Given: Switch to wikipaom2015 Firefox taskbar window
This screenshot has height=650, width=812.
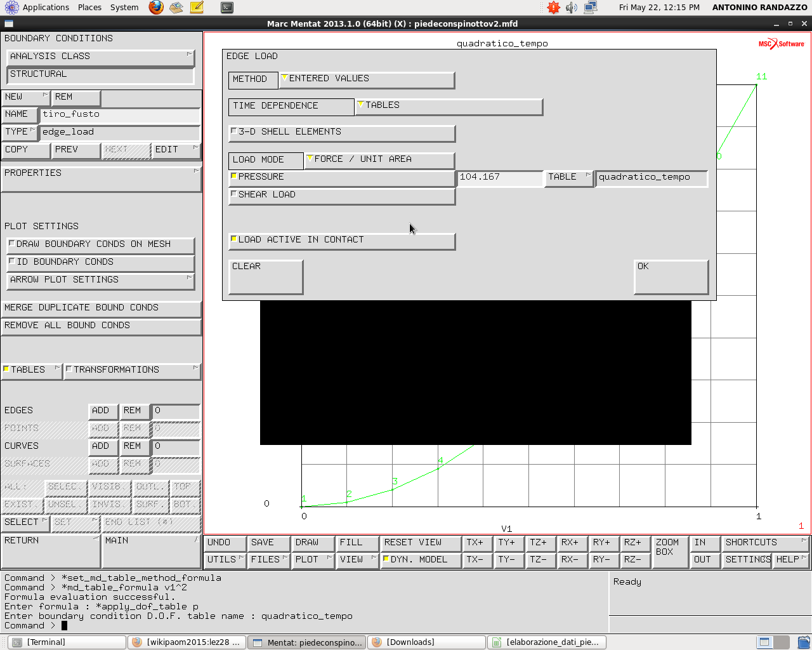Looking at the screenshot, I should 187,642.
